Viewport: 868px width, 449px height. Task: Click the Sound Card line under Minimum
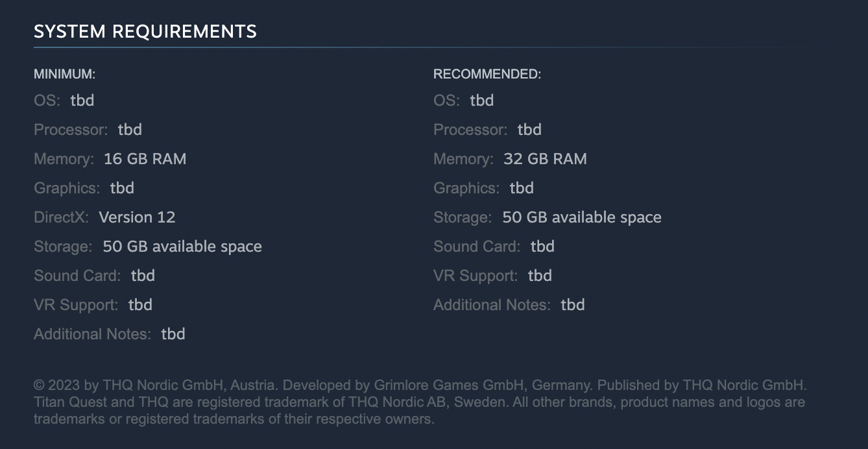click(94, 276)
